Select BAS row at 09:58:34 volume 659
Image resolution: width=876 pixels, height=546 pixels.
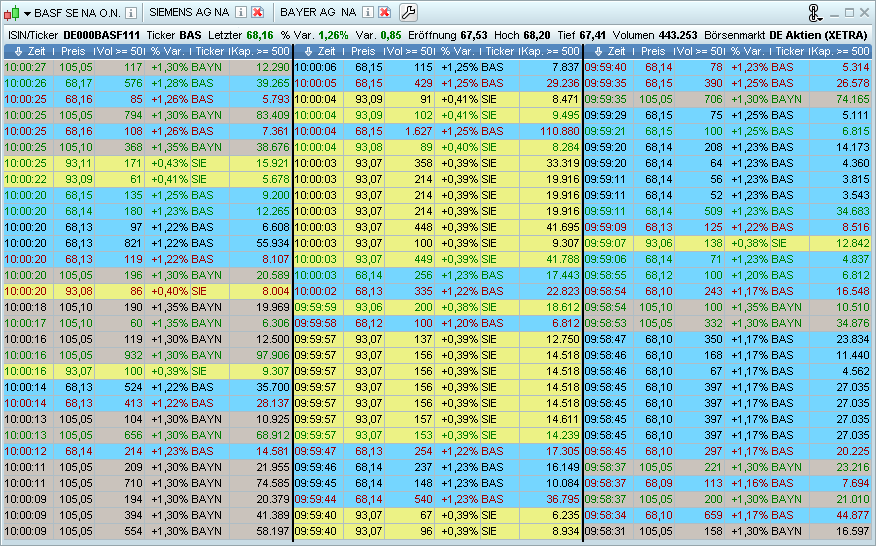tap(727, 515)
